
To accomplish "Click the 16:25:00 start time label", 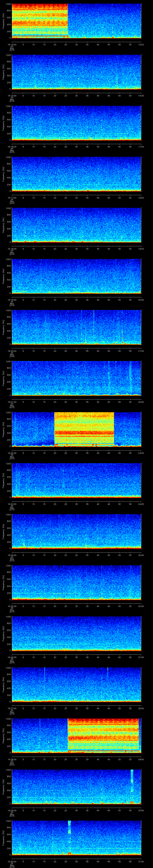I will tap(12, 606).
